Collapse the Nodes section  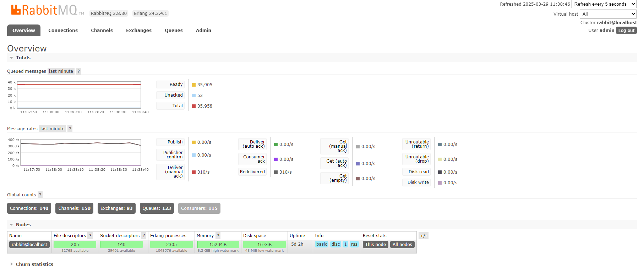[x=20, y=224]
